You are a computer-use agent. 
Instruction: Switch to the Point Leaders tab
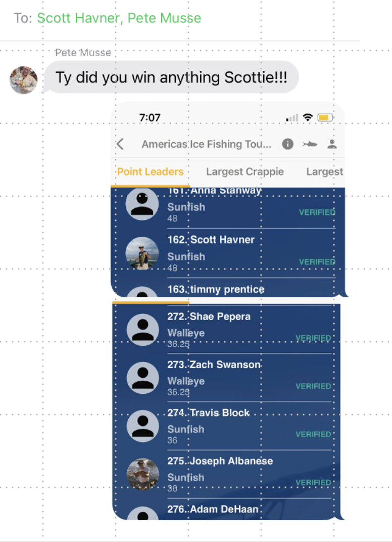pos(150,171)
